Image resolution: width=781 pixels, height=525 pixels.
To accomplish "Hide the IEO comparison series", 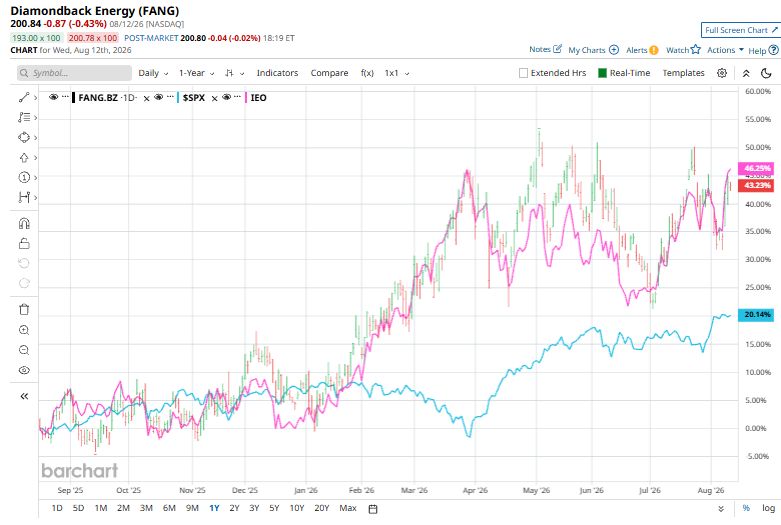I will pyautogui.click(x=226, y=97).
